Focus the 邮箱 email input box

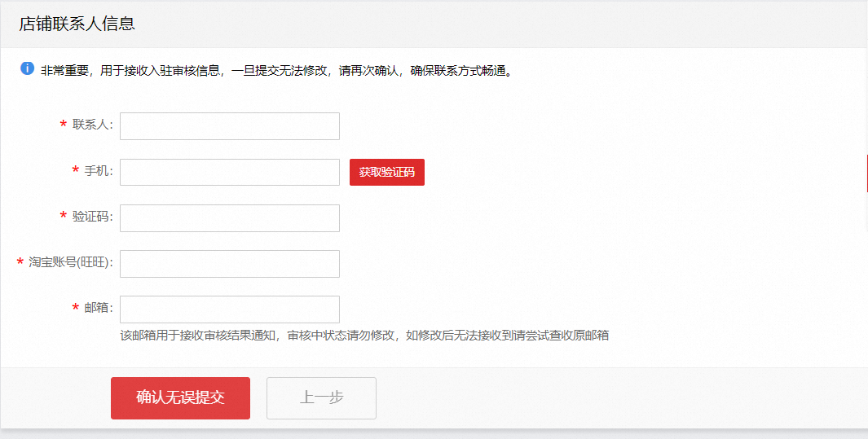pyautogui.click(x=229, y=309)
